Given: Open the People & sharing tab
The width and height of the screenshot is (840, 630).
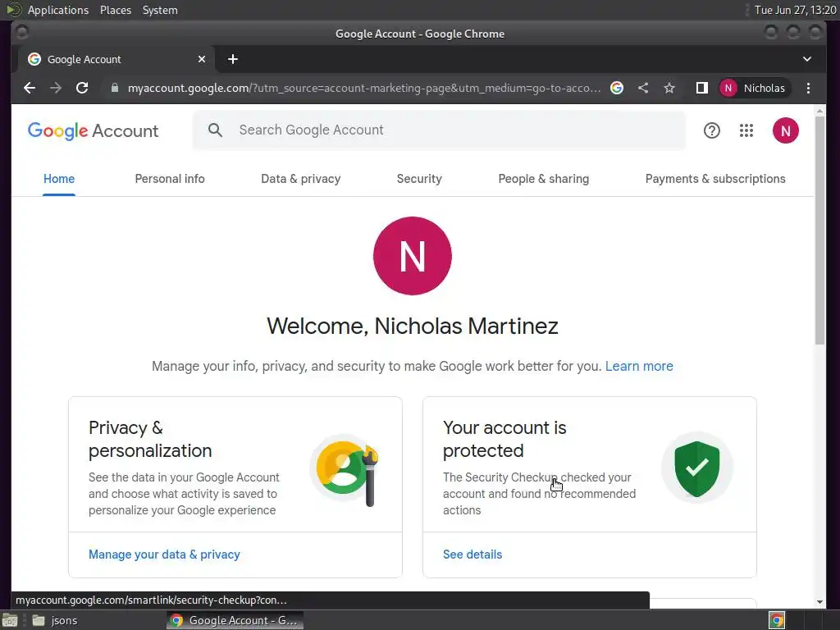Looking at the screenshot, I should click(x=543, y=179).
